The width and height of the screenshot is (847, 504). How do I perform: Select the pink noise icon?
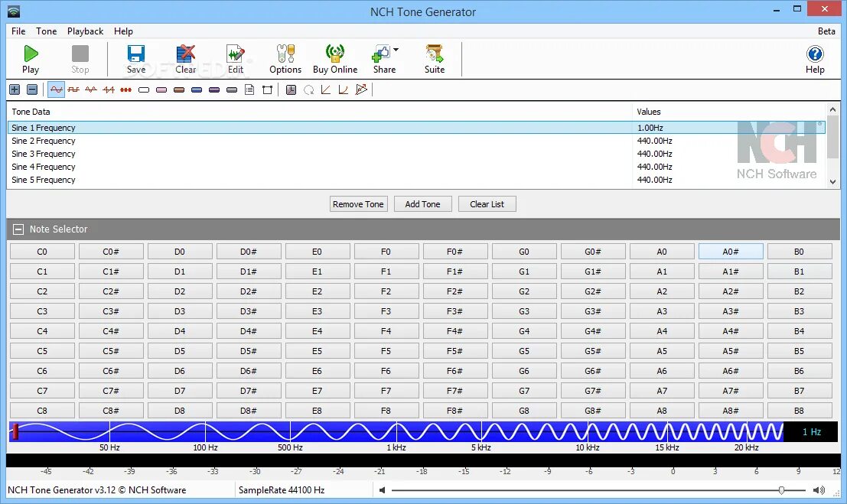pos(161,89)
